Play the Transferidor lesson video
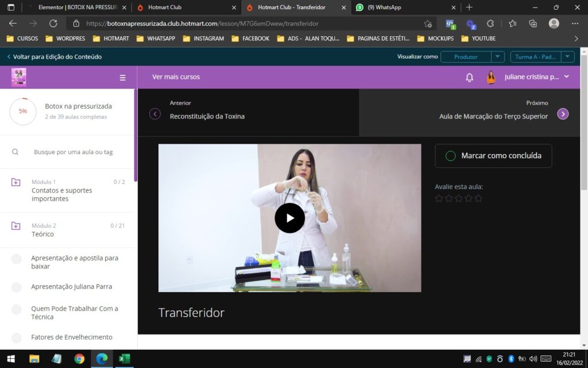Viewport: 588px width, 368px height. pos(289,218)
